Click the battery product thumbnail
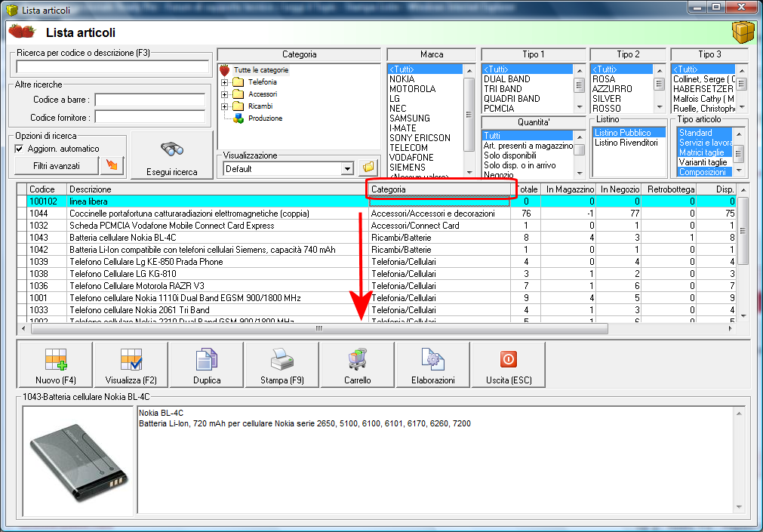The image size is (763, 532). point(78,461)
